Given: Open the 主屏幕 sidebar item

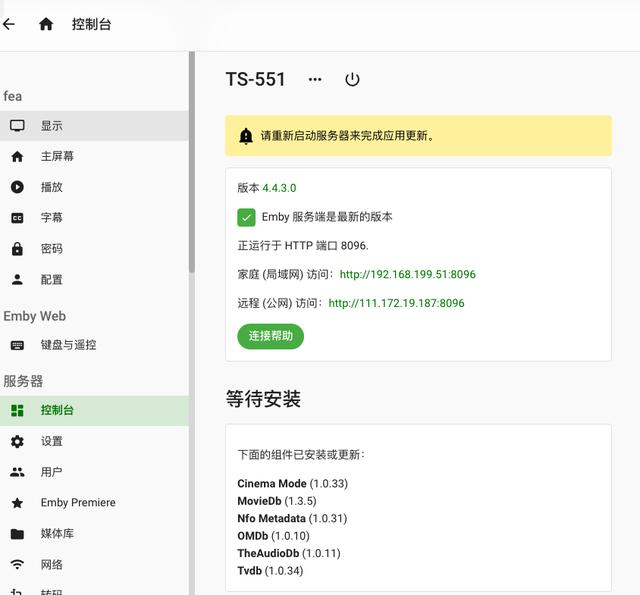Looking at the screenshot, I should (94, 156).
